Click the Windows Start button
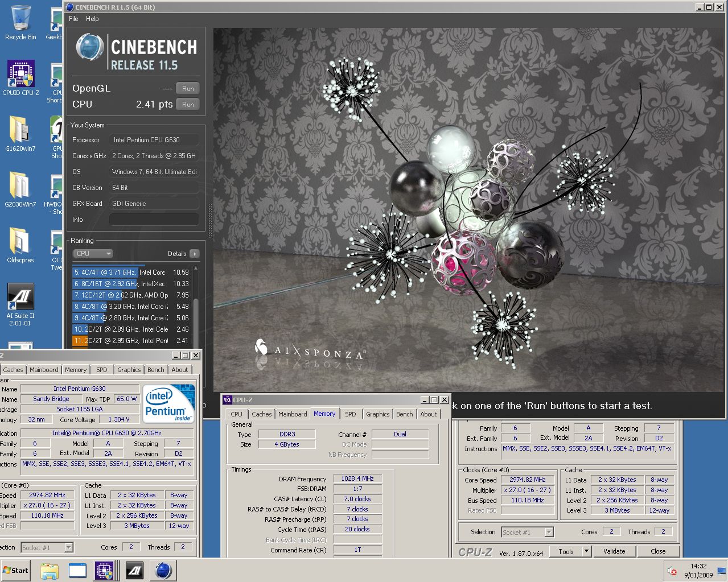 click(15, 570)
